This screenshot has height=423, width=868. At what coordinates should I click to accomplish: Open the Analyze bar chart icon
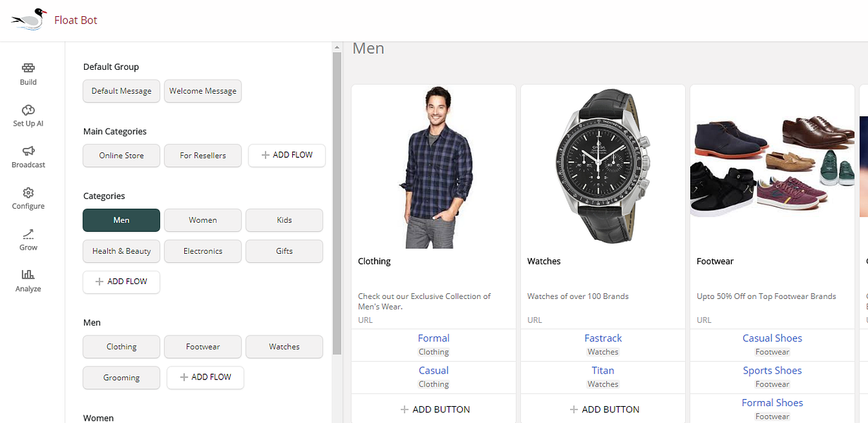28,274
